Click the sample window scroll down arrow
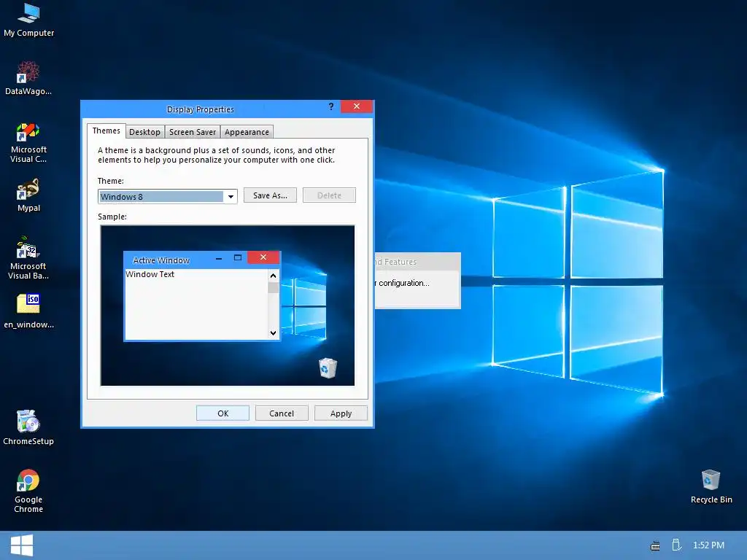747x560 pixels. coord(273,332)
